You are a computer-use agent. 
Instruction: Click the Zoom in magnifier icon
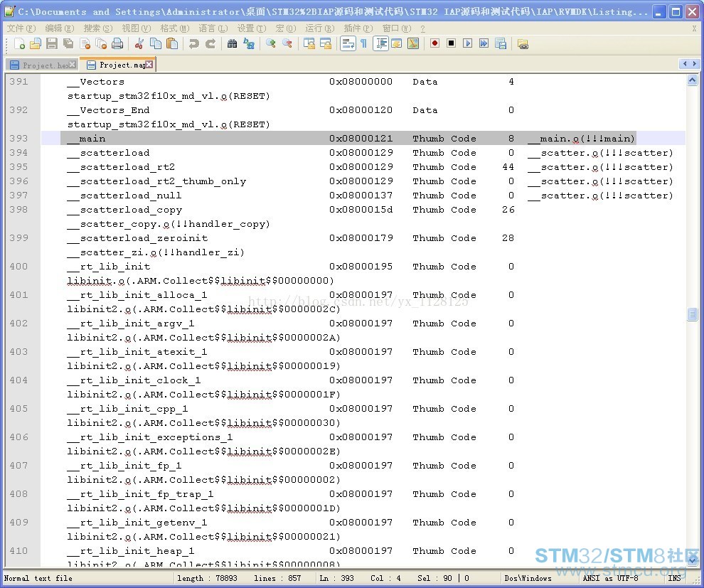tap(270, 43)
